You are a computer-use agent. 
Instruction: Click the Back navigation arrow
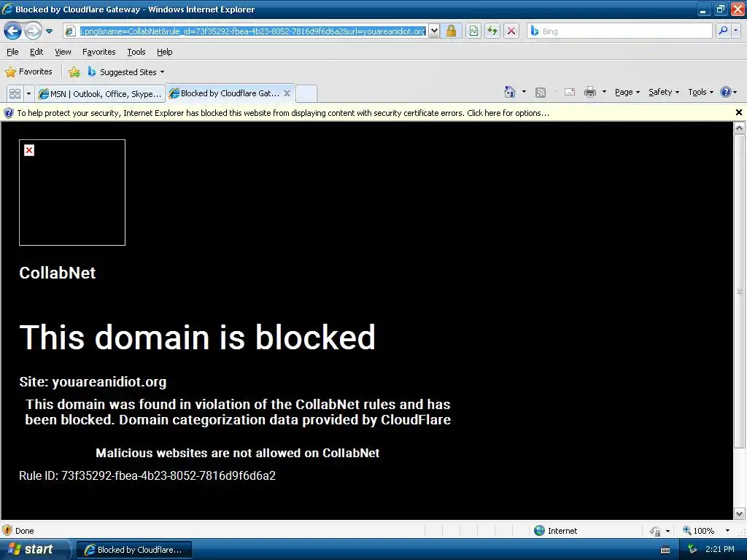pyautogui.click(x=12, y=31)
